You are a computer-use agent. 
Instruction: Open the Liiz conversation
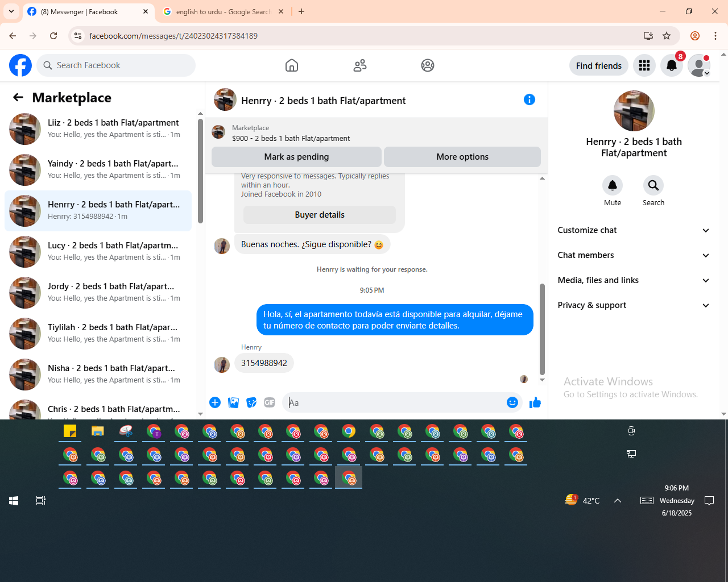click(98, 129)
